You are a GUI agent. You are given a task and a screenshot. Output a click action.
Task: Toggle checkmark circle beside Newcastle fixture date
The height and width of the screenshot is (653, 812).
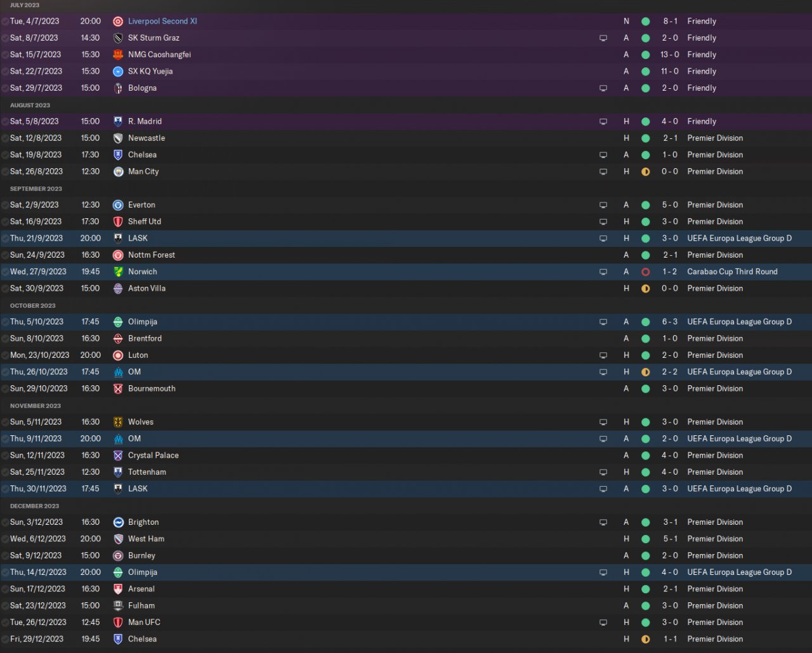5,138
